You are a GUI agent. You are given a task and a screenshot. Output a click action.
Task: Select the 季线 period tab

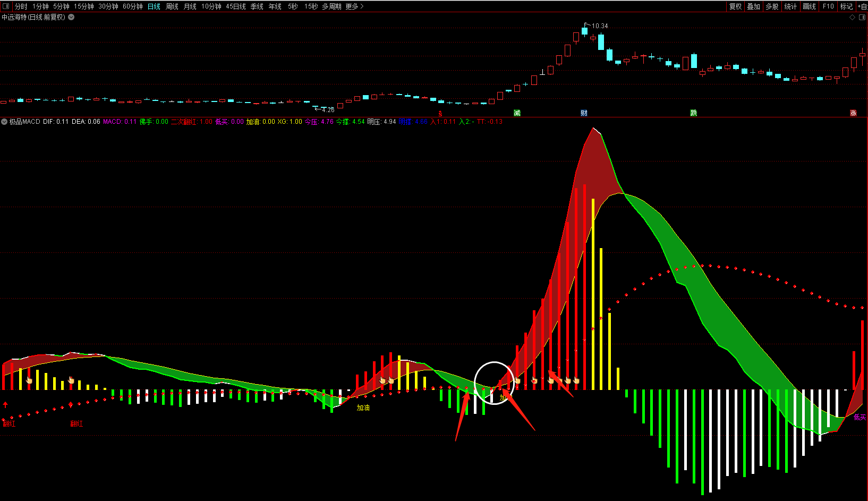tap(257, 6)
